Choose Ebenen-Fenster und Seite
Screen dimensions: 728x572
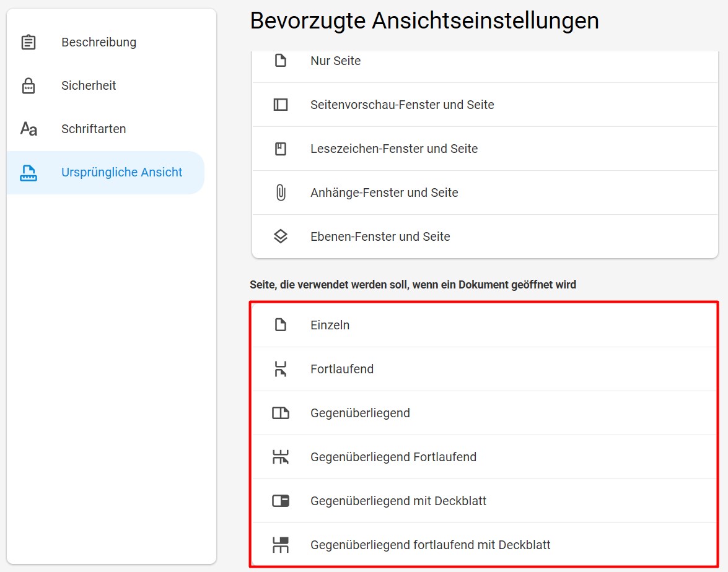pyautogui.click(x=485, y=236)
